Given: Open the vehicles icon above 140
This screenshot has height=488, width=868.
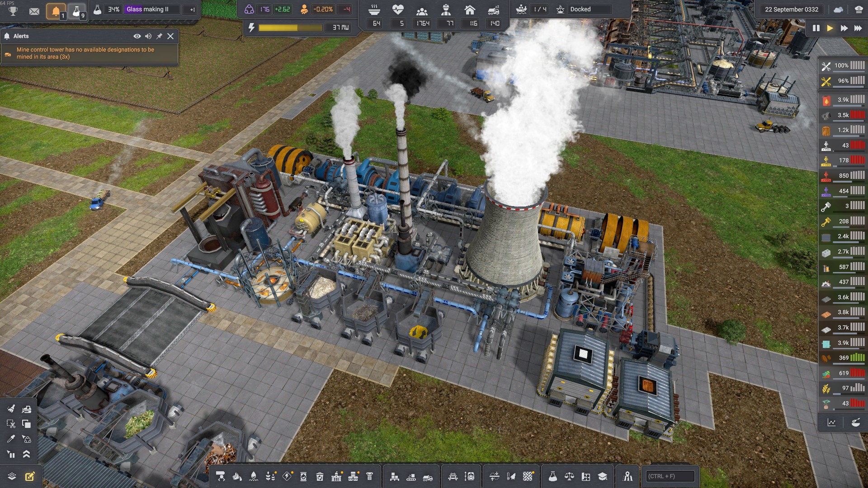Looking at the screenshot, I should [494, 10].
